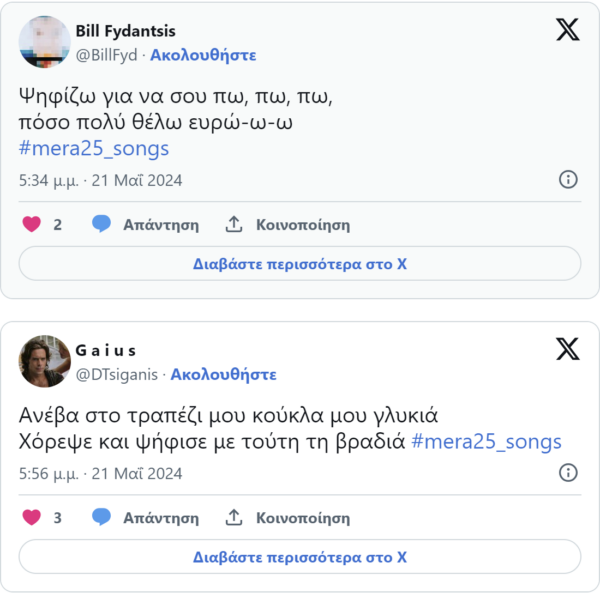
Task: Click Διαβάστε περισσότερα button under second tweet
Action: pyautogui.click(x=300, y=557)
